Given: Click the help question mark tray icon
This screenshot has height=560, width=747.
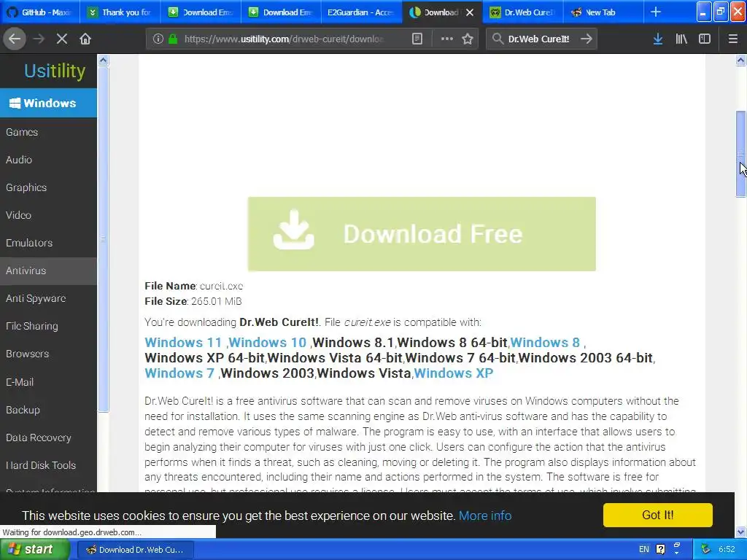Looking at the screenshot, I should [660, 549].
